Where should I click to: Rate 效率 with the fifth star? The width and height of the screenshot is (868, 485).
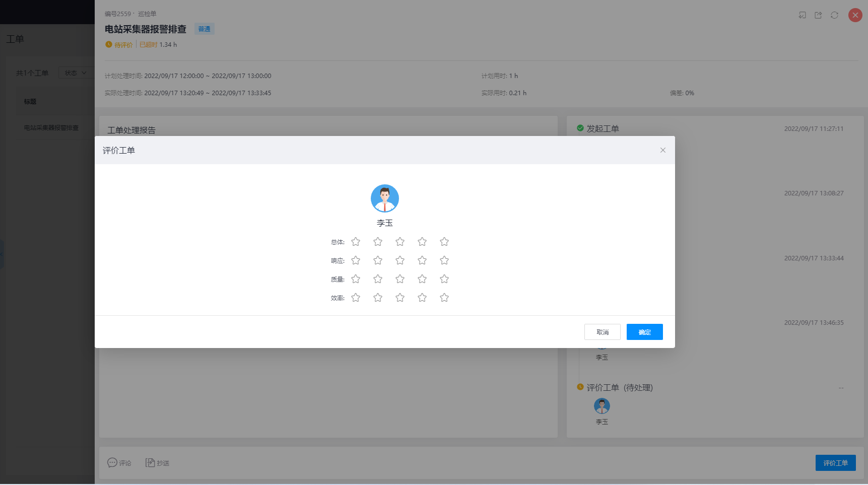(444, 298)
